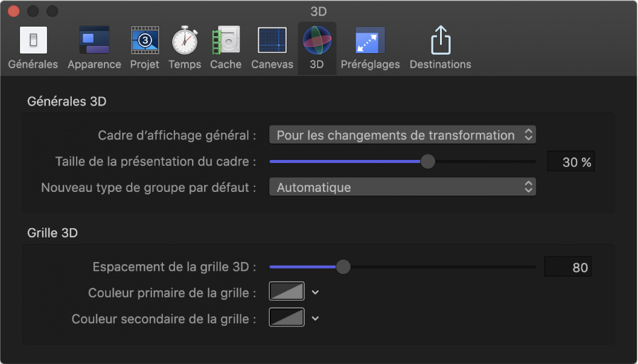Click the Grille 3D section heading
Screen dimensions: 638x364
pos(52,232)
